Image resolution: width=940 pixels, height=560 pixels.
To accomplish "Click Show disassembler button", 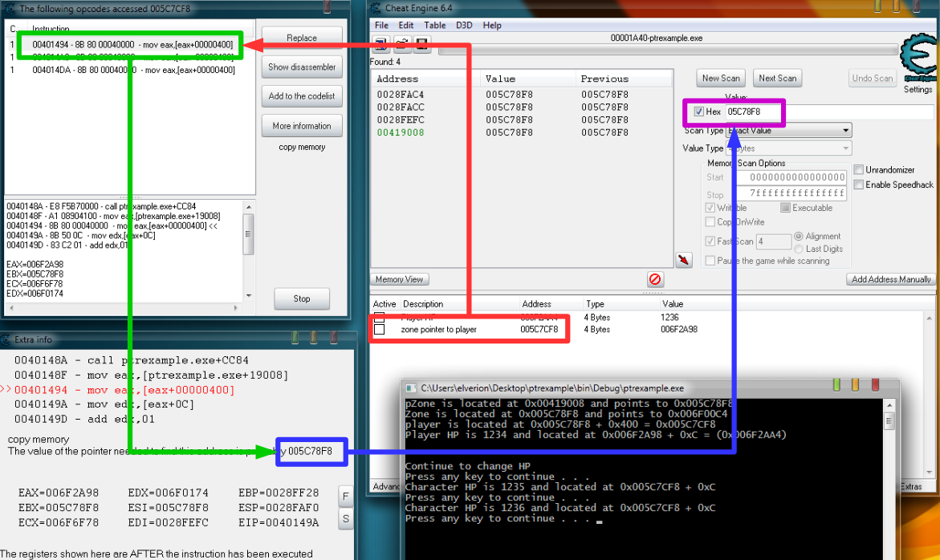I will (301, 67).
